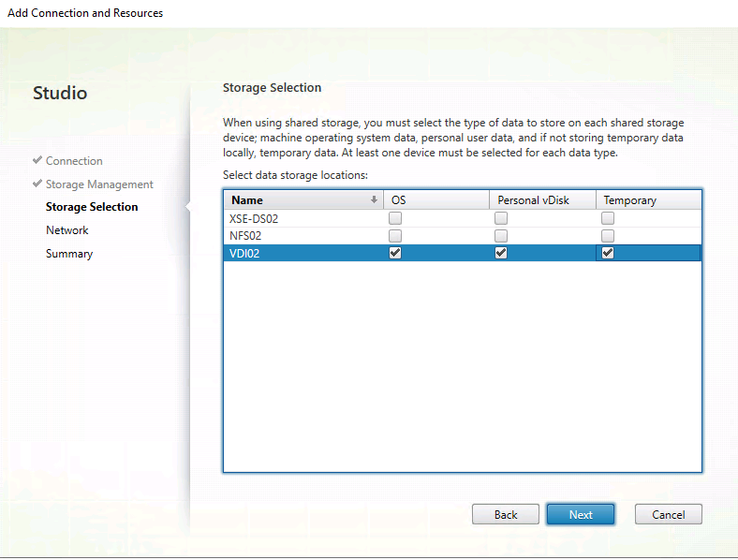Enable Temporary storage for XSE-DS02
The height and width of the screenshot is (560, 738).
coord(608,219)
